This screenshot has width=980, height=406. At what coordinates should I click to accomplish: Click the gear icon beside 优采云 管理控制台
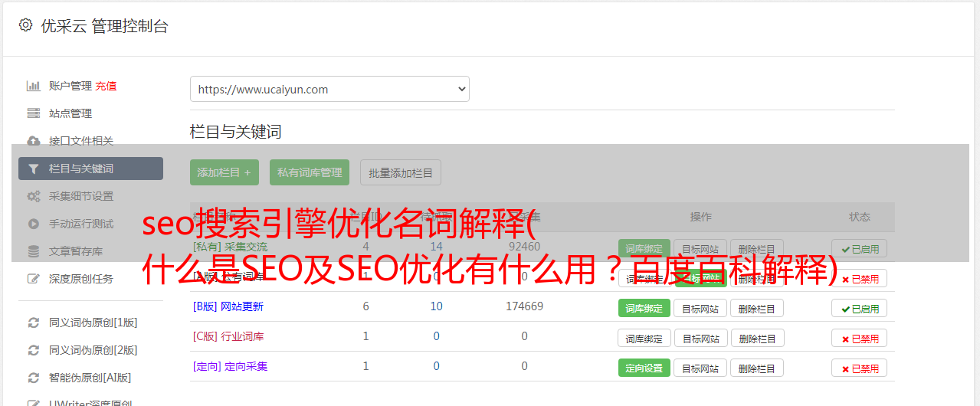click(25, 25)
